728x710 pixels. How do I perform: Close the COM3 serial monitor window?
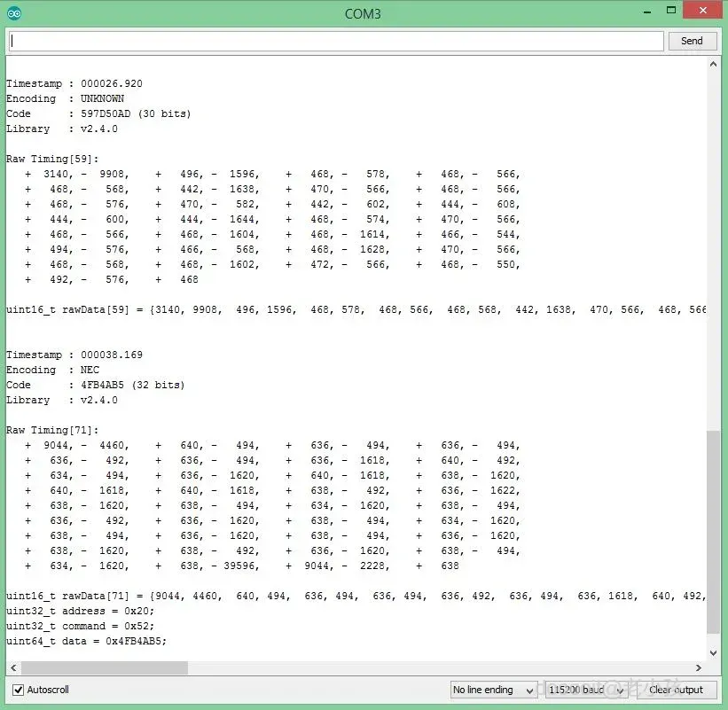click(703, 10)
